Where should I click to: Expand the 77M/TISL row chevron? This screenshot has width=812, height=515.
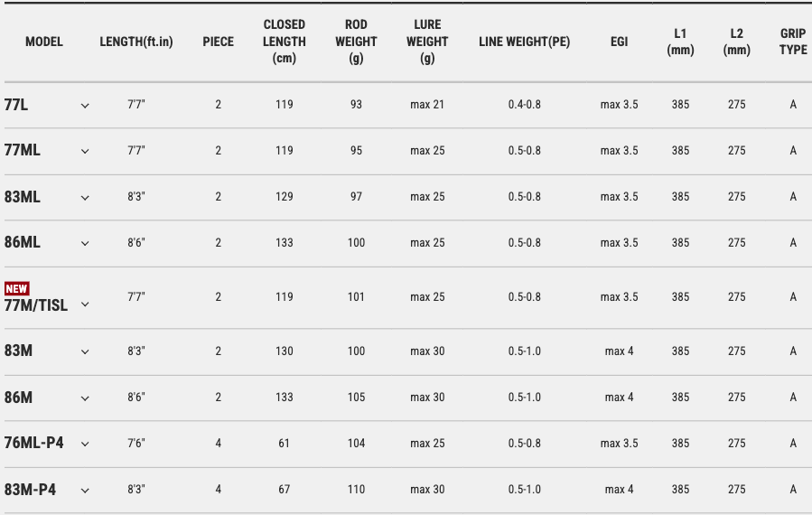point(85,304)
